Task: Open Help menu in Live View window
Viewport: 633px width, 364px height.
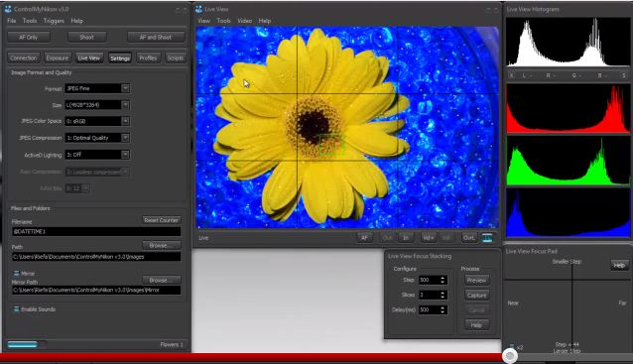Action: pos(265,21)
